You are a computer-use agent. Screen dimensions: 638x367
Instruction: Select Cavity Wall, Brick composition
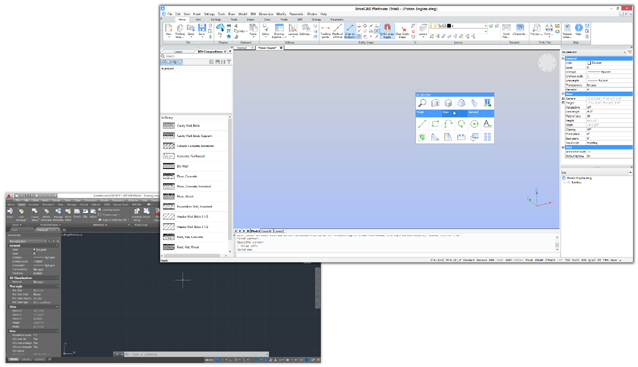(x=188, y=126)
